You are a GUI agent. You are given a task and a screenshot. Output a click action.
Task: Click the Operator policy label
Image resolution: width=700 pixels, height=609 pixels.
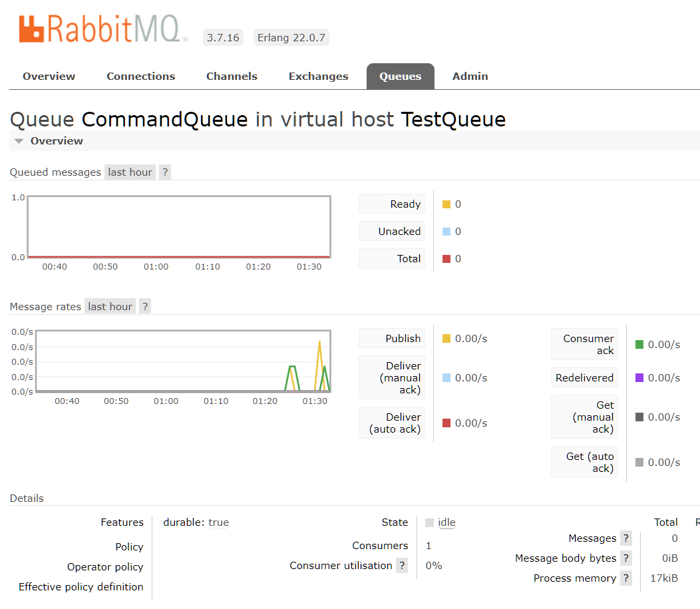tap(105, 567)
